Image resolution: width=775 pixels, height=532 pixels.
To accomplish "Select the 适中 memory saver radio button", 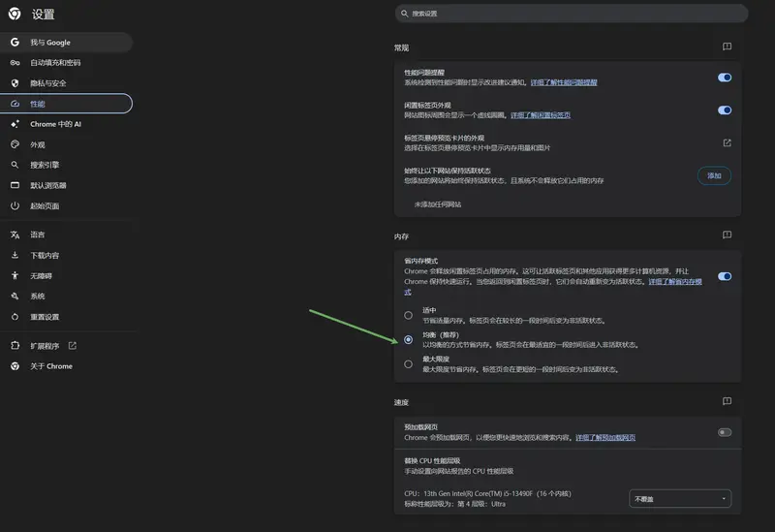I will 408,316.
